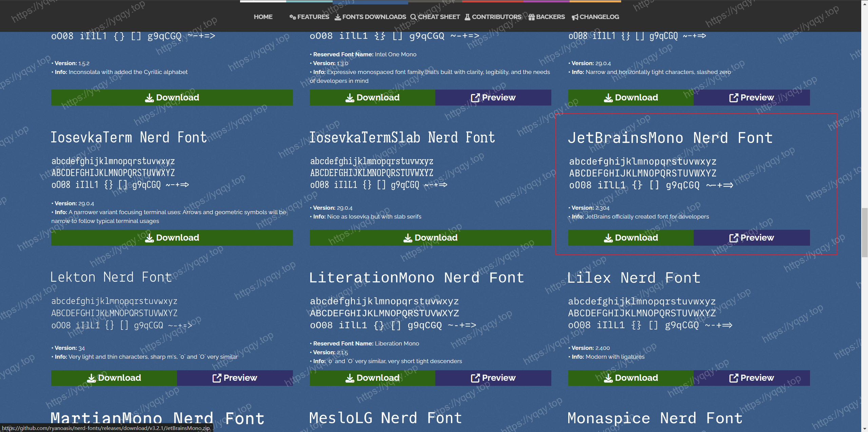Preview LiterationMono Nerd Font
Image resolution: width=868 pixels, height=432 pixels.
[x=493, y=378]
